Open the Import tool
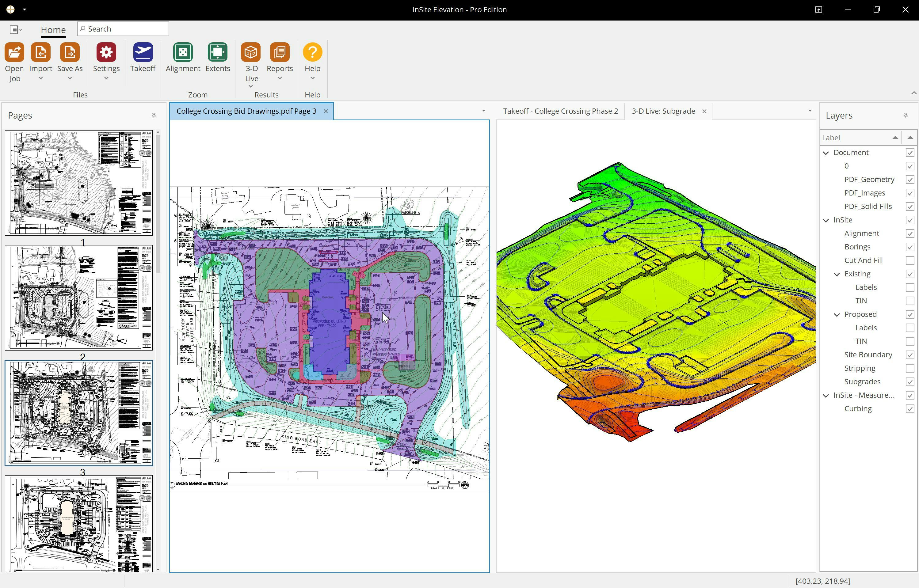919x588 pixels. coord(40,53)
